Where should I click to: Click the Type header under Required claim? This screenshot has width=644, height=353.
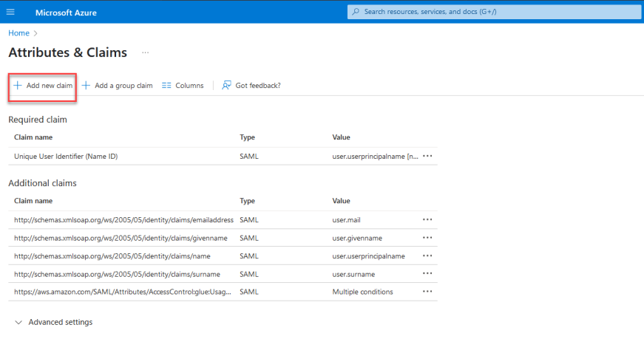tap(247, 137)
